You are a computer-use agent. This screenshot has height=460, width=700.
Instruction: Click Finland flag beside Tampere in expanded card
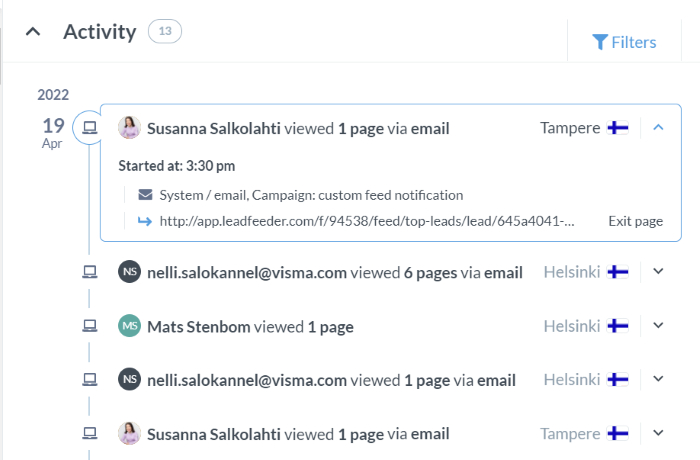tap(618, 128)
